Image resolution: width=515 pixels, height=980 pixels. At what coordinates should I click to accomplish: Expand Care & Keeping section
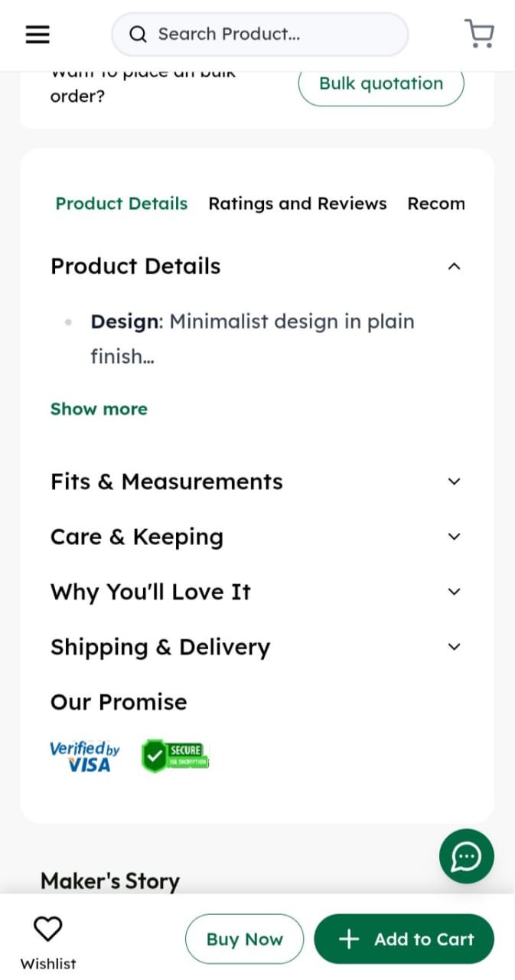pos(454,537)
